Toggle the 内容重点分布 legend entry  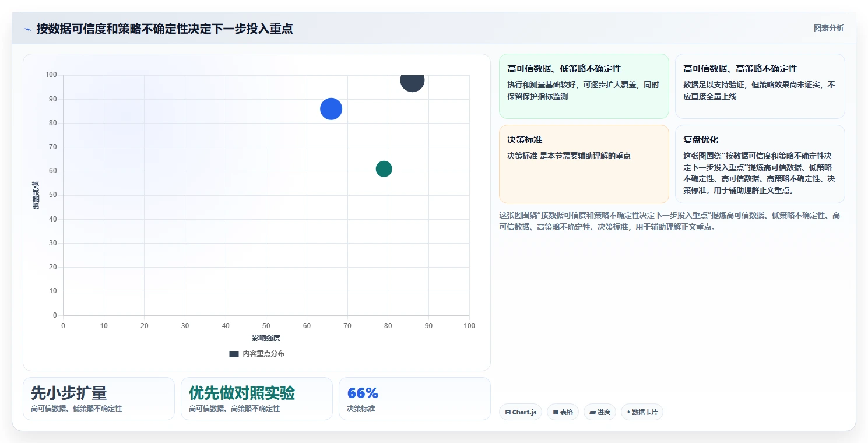pos(257,354)
